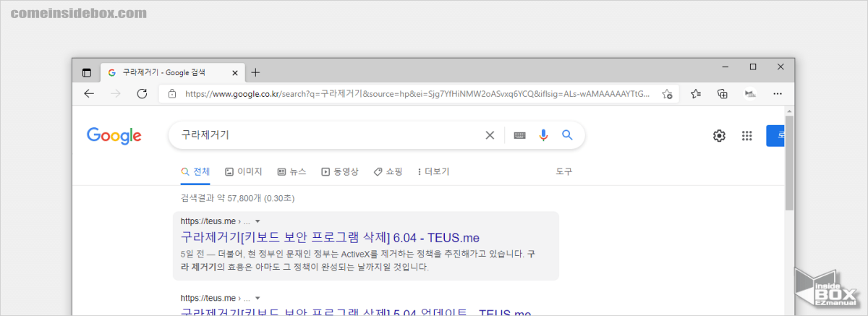Expand second teus.me result dropdown arrow
The image size is (868, 316).
[258, 297]
